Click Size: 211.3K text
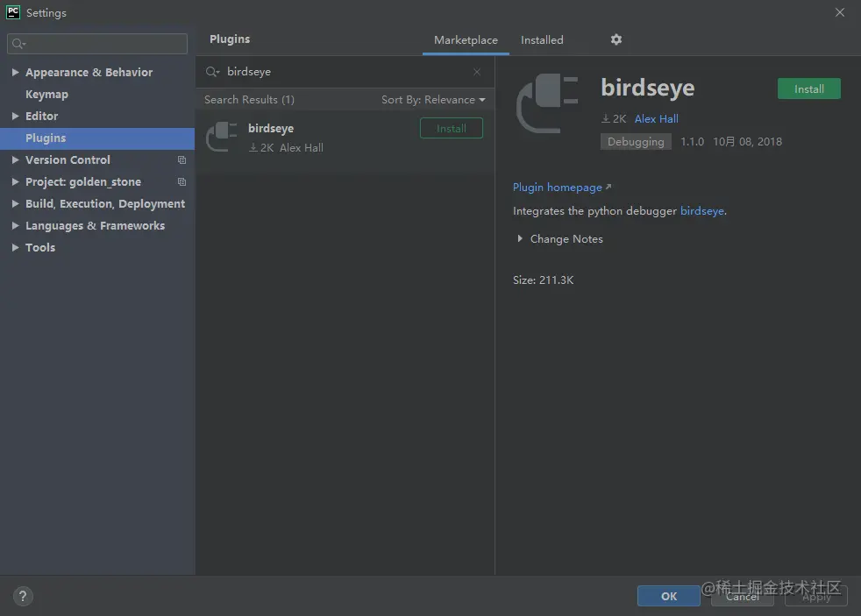The image size is (861, 616). click(x=543, y=280)
